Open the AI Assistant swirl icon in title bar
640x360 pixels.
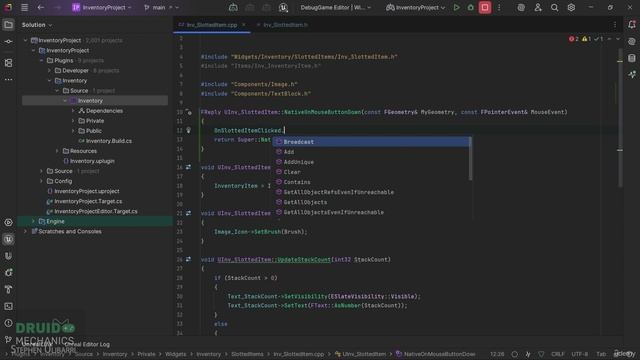(521, 7)
